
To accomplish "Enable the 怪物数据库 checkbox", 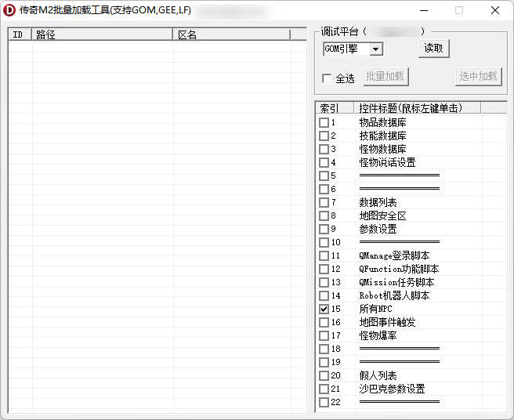I will pos(324,149).
